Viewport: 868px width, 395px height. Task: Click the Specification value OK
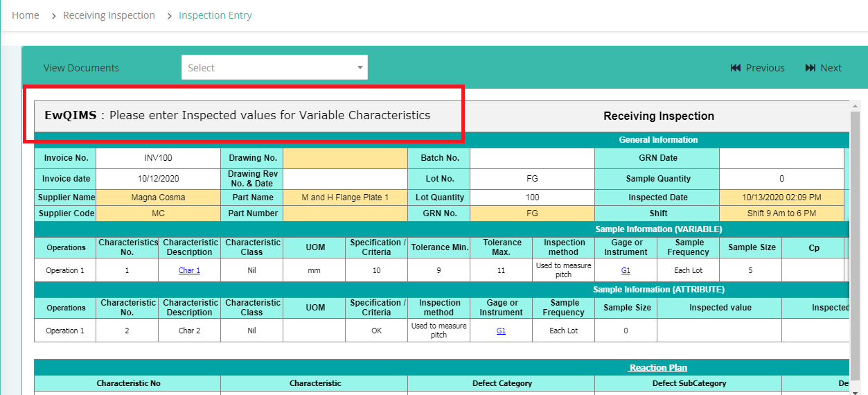pyautogui.click(x=376, y=331)
